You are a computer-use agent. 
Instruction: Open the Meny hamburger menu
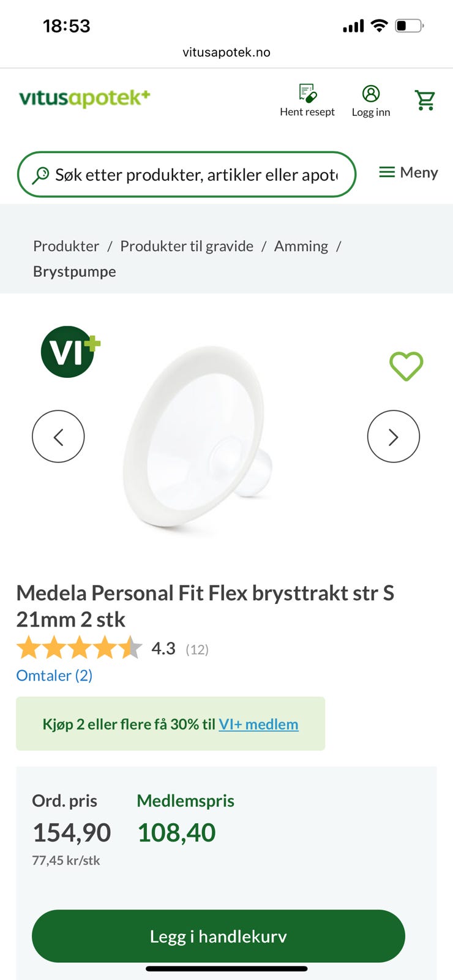click(408, 173)
